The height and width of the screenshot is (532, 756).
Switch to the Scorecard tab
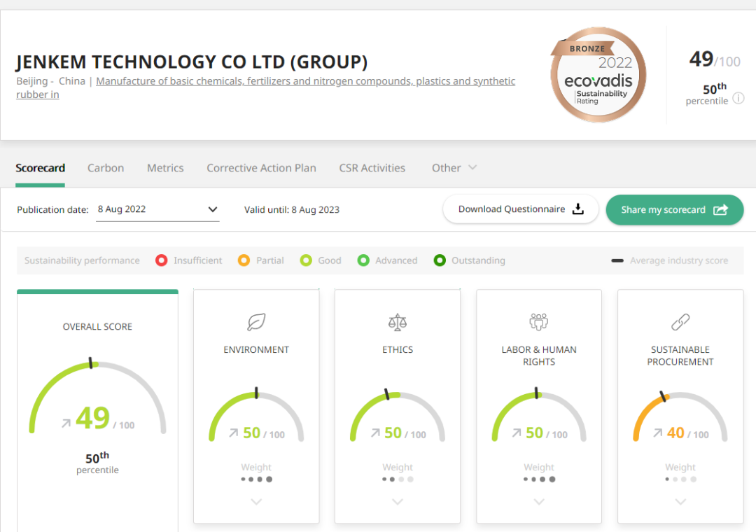point(40,168)
